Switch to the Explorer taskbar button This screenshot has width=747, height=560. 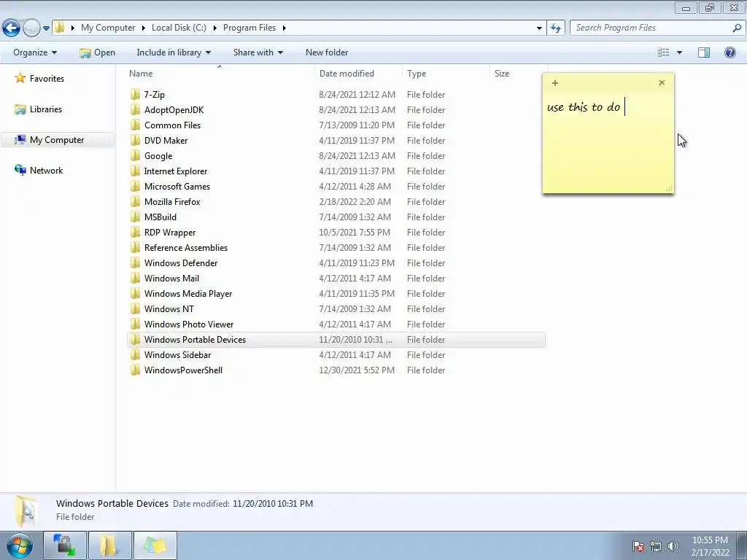pyautogui.click(x=110, y=545)
